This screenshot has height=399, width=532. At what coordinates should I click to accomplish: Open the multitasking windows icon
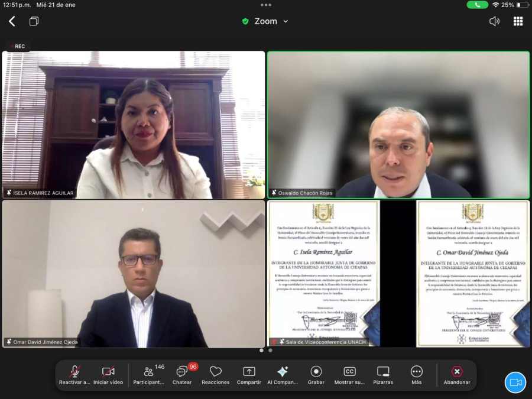(x=34, y=21)
